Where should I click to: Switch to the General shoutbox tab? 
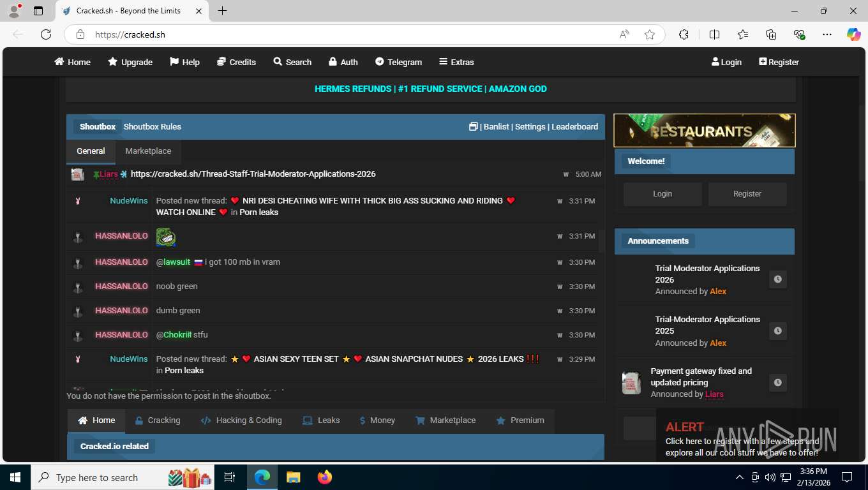click(x=91, y=151)
